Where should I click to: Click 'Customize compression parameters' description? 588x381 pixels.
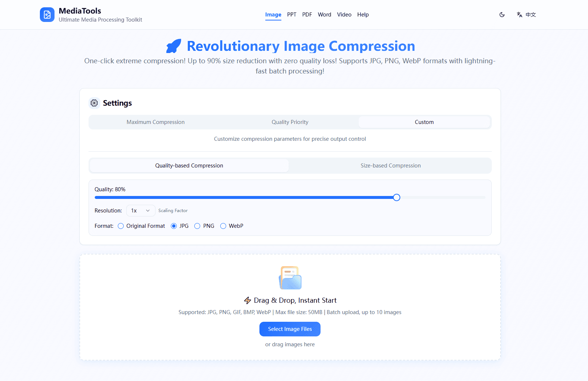(x=290, y=139)
